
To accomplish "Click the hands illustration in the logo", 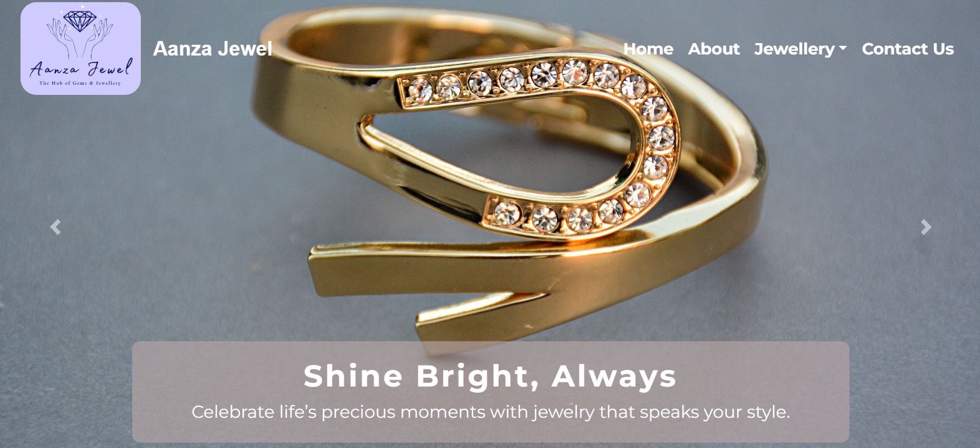I will click(80, 37).
